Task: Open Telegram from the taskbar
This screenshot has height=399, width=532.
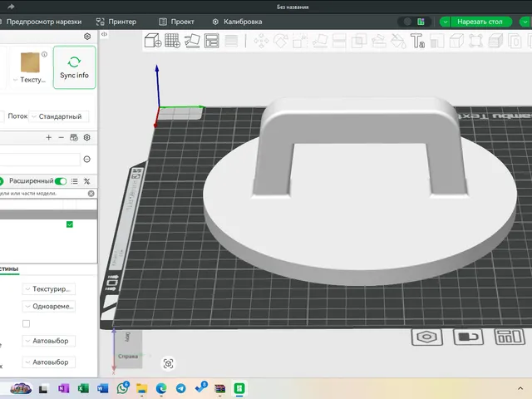Action: point(181,388)
